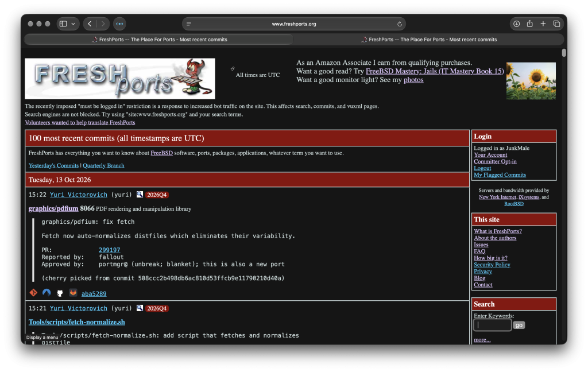Toggle the Safari sidebar button

(63, 24)
